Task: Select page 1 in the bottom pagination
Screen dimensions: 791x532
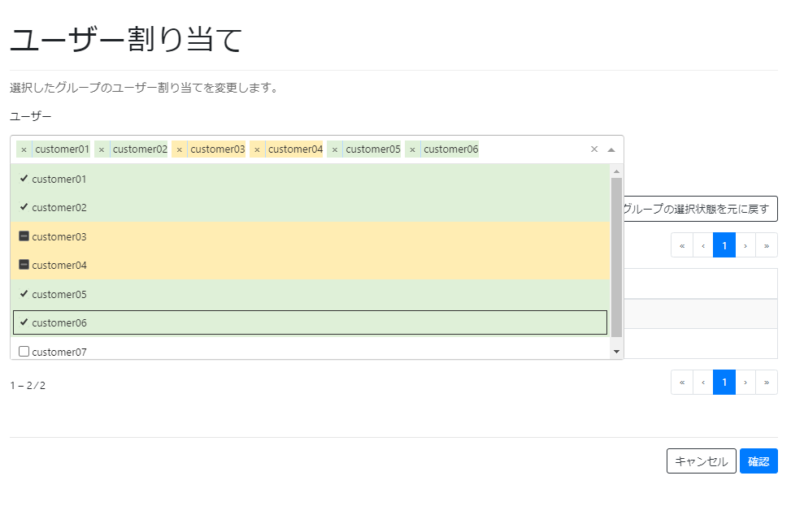Action: tap(724, 382)
